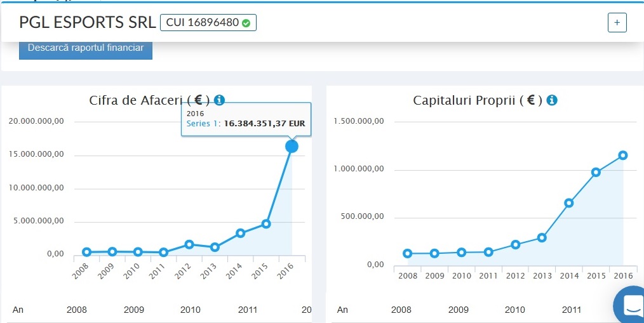The height and width of the screenshot is (323, 644).
Task: Select 2009 data point in Cifra de Afaceri chart
Action: pyautogui.click(x=112, y=251)
